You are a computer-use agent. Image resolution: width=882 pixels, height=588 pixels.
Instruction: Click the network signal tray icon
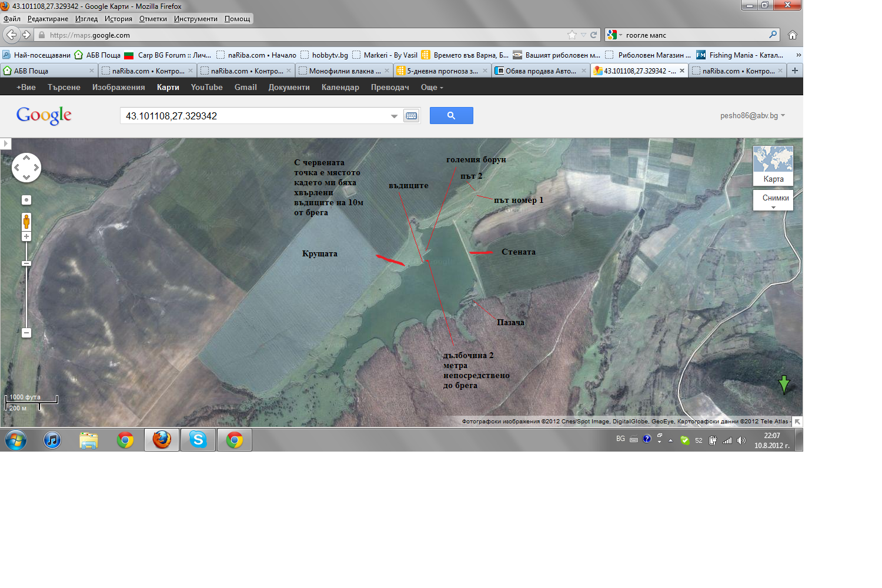click(x=727, y=440)
